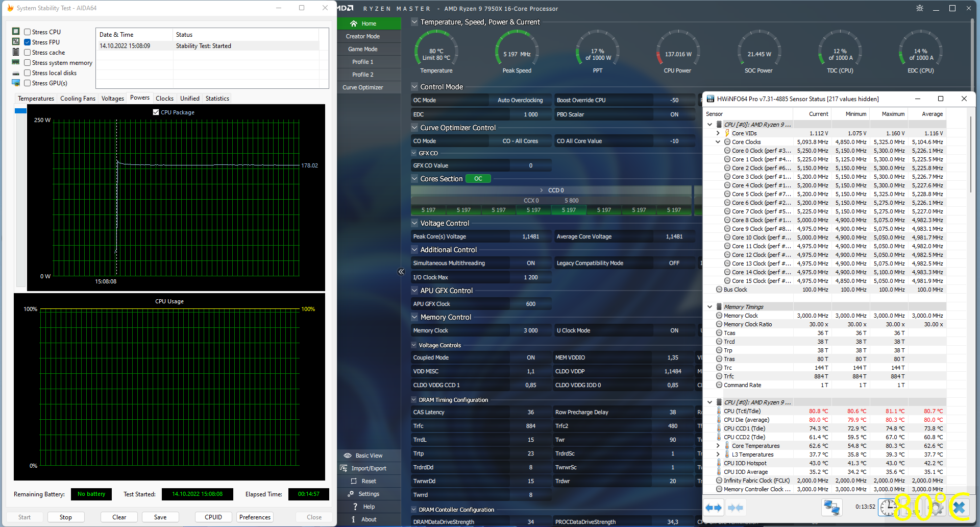The image size is (980, 527).
Task: Open the Clocks tab in AIDA64
Action: (x=164, y=98)
